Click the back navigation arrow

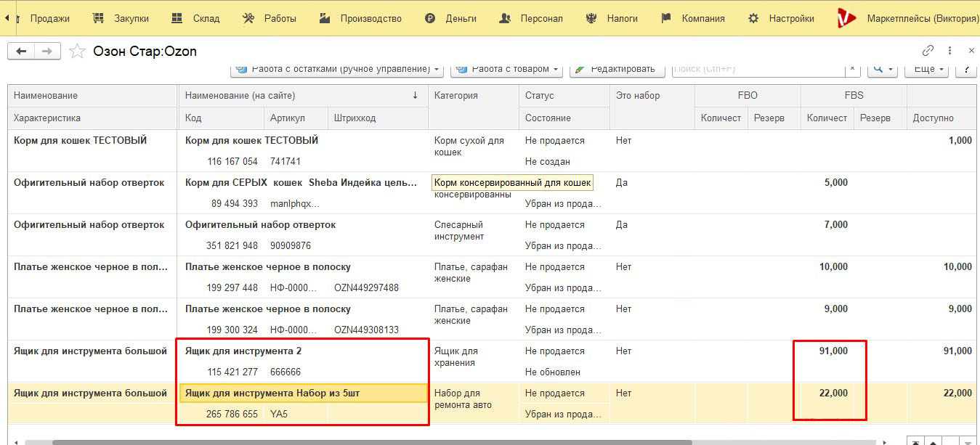[x=21, y=51]
